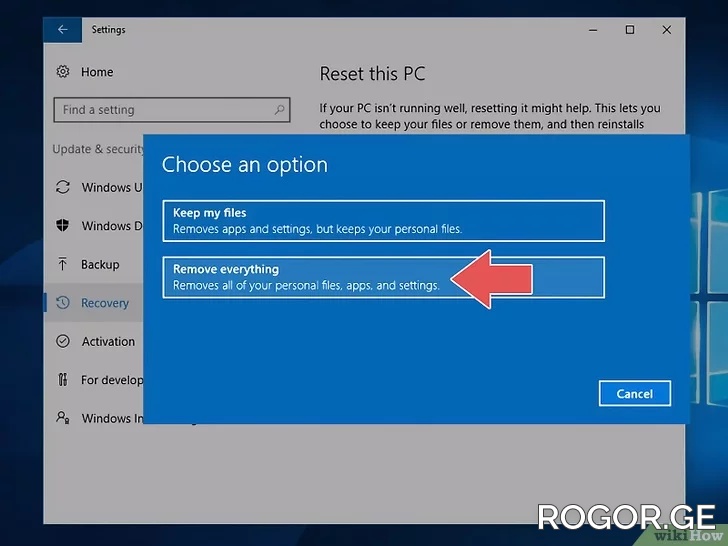Click the Choose an option title

point(245,165)
